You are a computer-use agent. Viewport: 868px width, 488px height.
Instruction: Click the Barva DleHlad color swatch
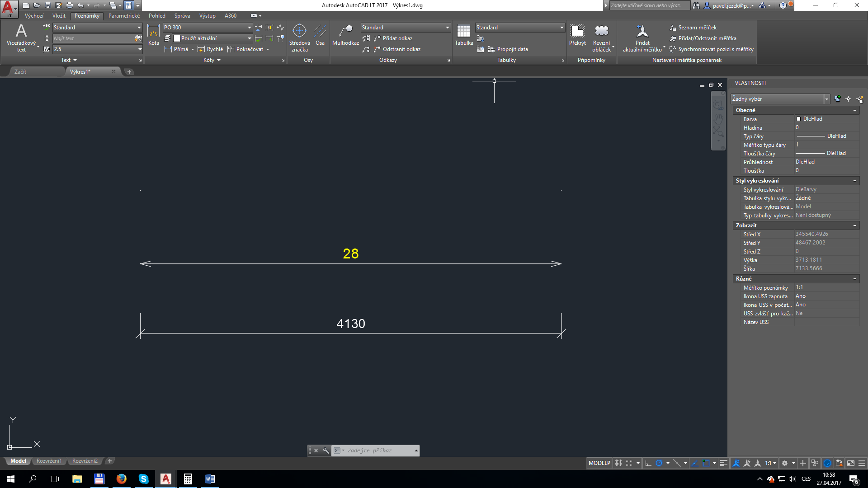click(x=798, y=119)
